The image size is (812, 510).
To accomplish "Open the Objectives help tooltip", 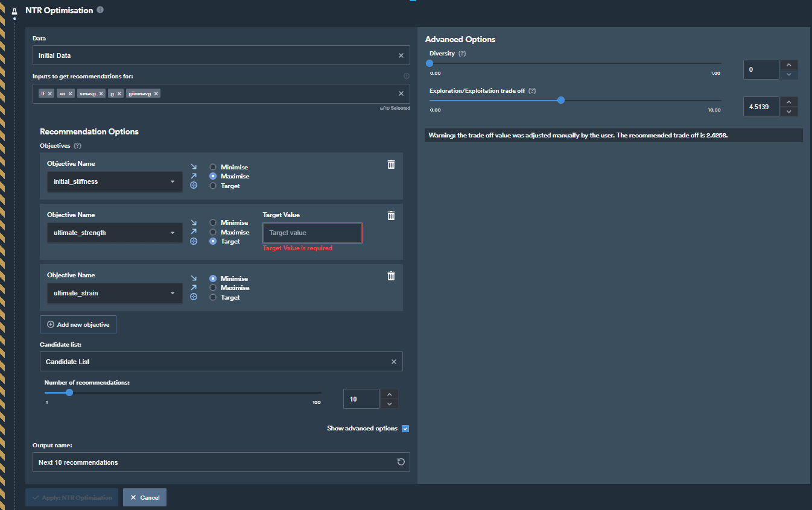I will click(77, 146).
